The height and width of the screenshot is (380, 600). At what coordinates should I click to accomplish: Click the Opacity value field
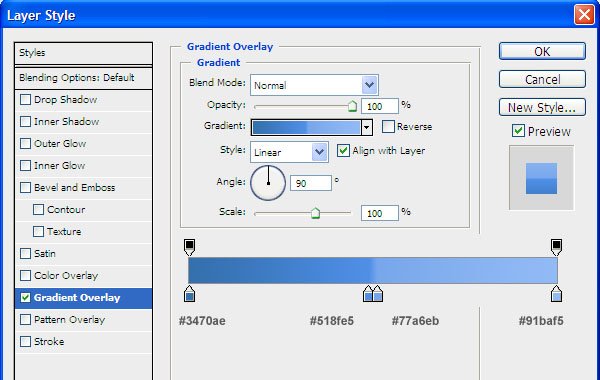[380, 106]
